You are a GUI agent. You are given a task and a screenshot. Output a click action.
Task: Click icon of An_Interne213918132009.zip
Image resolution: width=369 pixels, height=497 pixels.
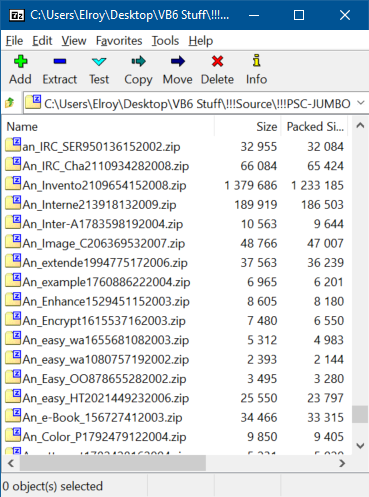[13, 203]
